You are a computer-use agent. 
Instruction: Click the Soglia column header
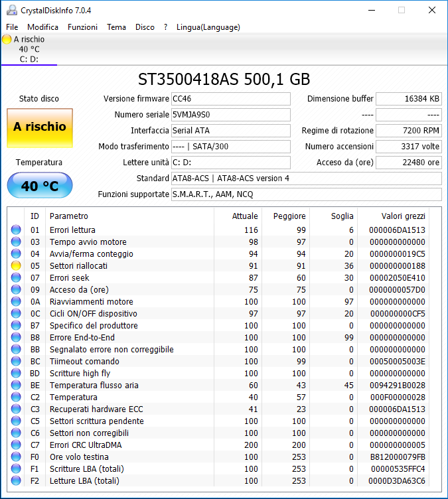click(x=333, y=216)
